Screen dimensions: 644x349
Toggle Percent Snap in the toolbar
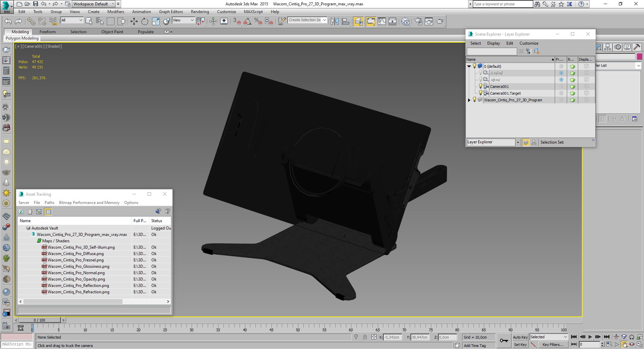click(258, 21)
